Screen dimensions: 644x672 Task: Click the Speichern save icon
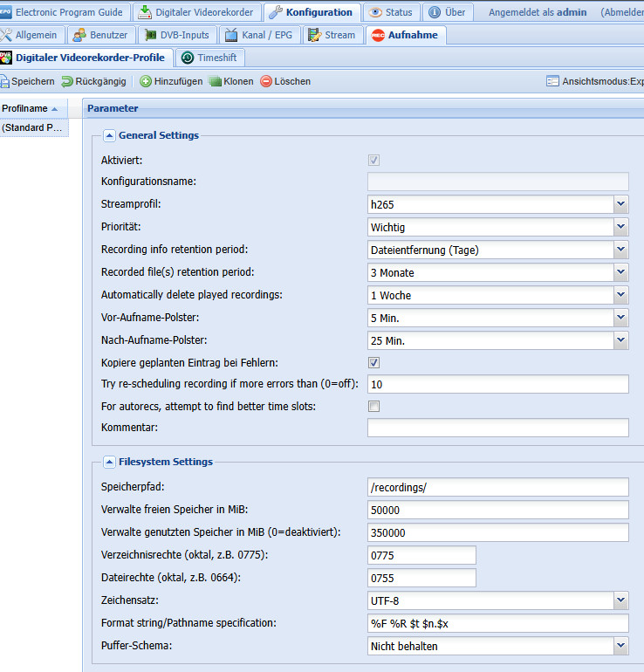coord(4,81)
